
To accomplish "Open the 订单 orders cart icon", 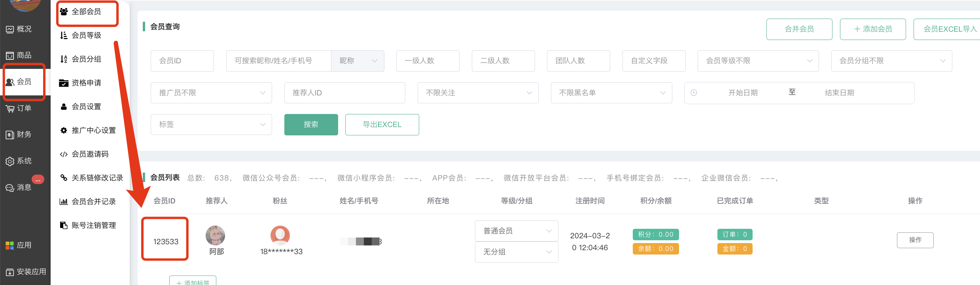I will (10, 108).
